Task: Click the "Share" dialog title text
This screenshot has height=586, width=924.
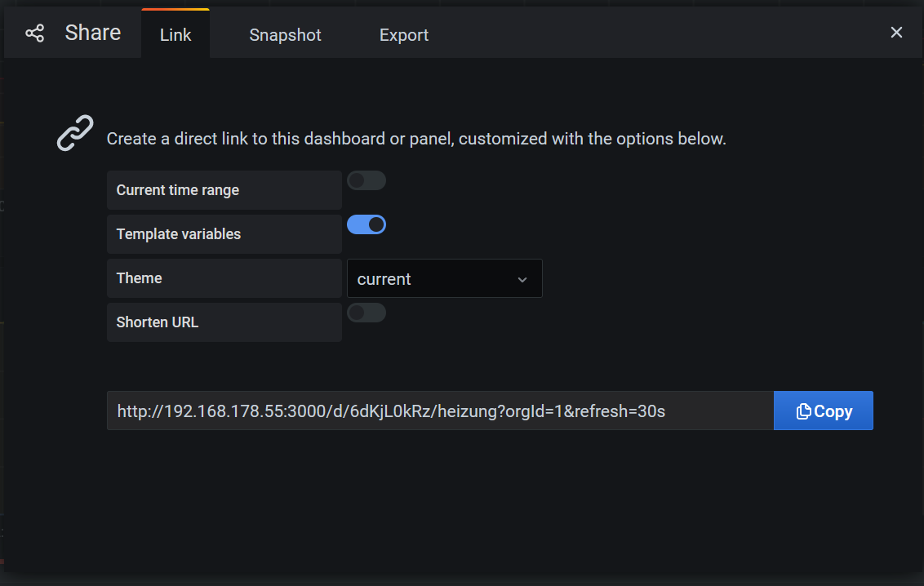Action: point(93,33)
